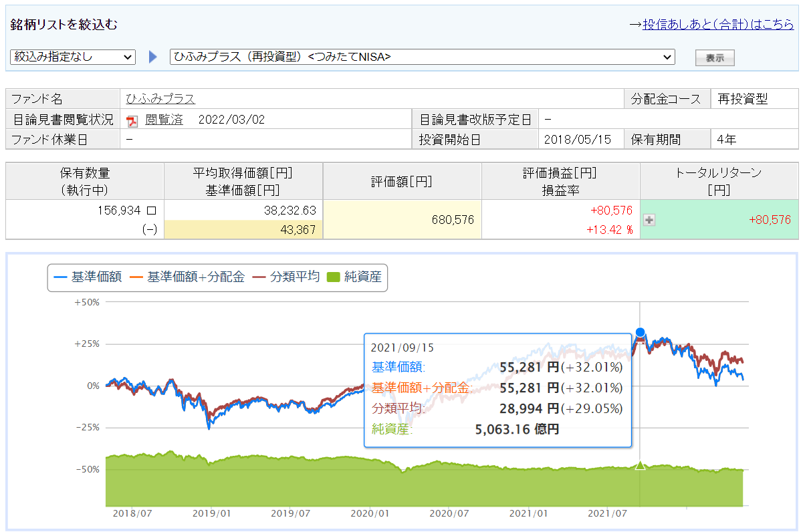Select the valuation amount 680,576
Viewport: 803px width, 532px height.
point(452,219)
